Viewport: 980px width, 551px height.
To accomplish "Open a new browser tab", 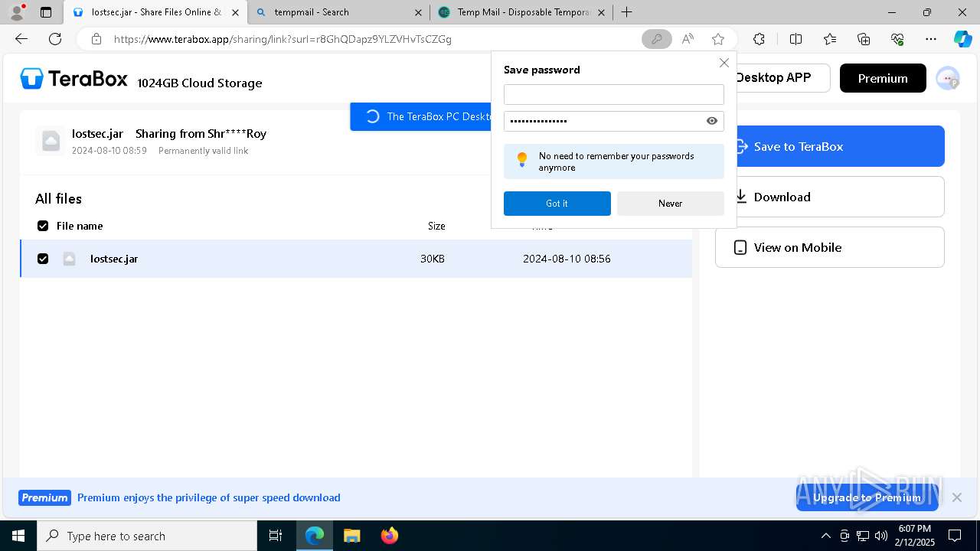I will [627, 12].
